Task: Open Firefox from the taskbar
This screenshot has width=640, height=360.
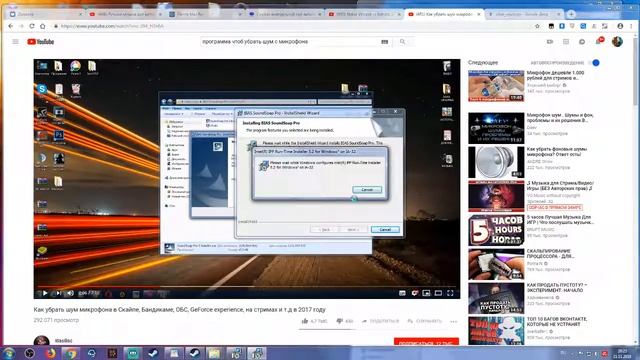Action: coord(51,353)
